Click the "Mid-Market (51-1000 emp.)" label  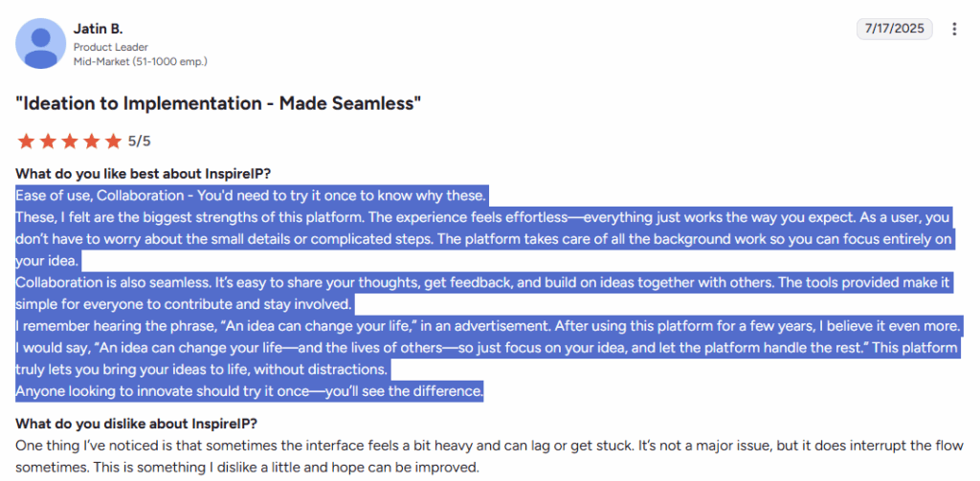click(x=140, y=62)
